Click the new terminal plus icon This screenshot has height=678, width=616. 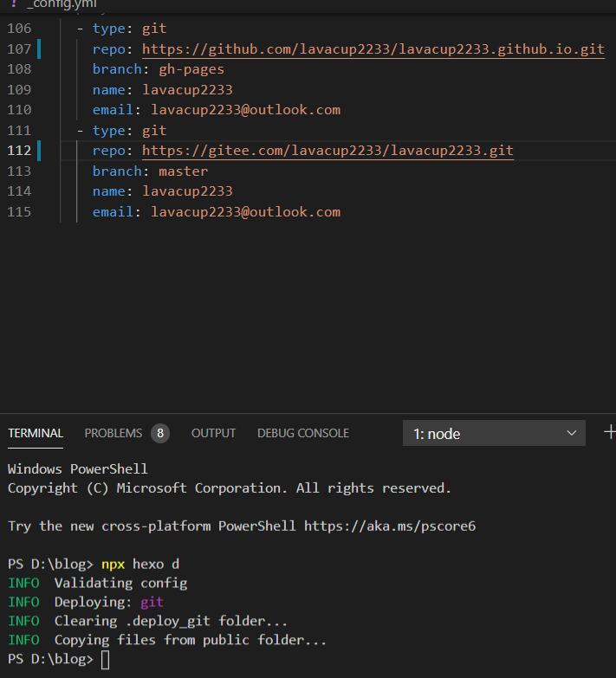point(609,432)
